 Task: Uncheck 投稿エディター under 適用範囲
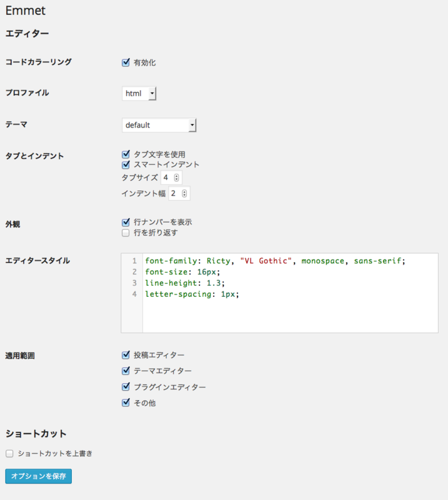tap(126, 354)
